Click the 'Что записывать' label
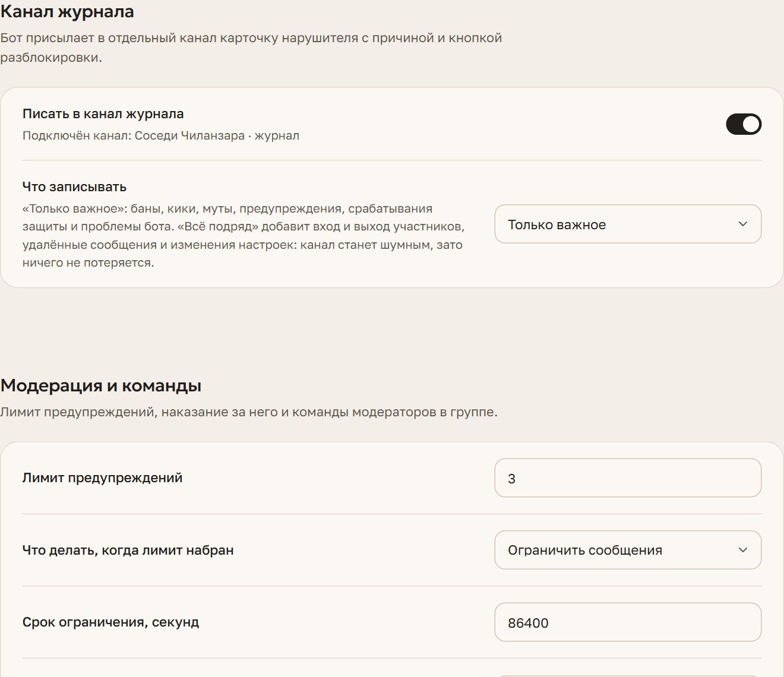Image resolution: width=784 pixels, height=677 pixels. (x=74, y=186)
